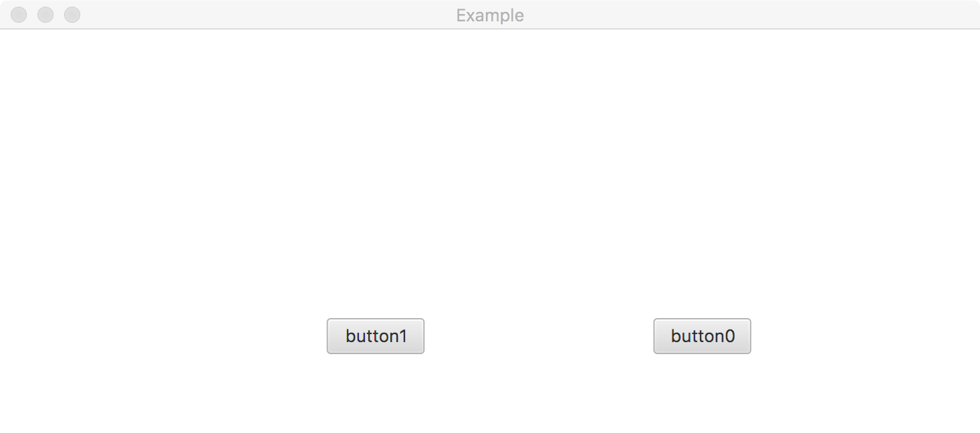Viewport: 980px width, 433px height.
Task: Send window to Dock with minimize control
Action: (45, 15)
